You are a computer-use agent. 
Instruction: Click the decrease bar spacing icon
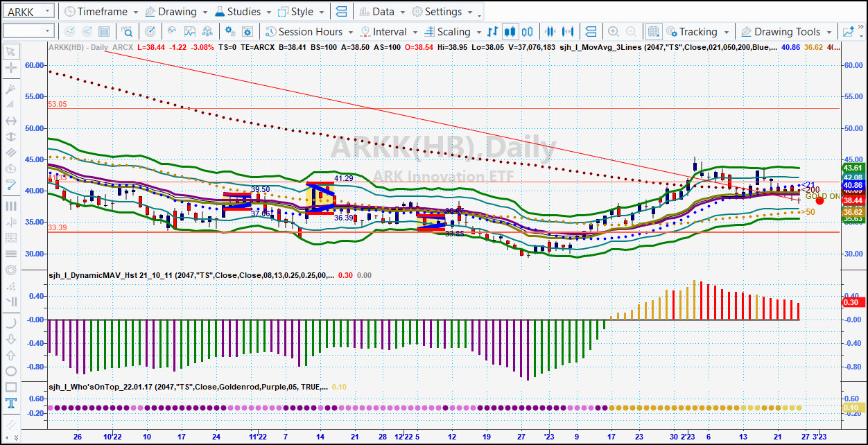click(551, 31)
